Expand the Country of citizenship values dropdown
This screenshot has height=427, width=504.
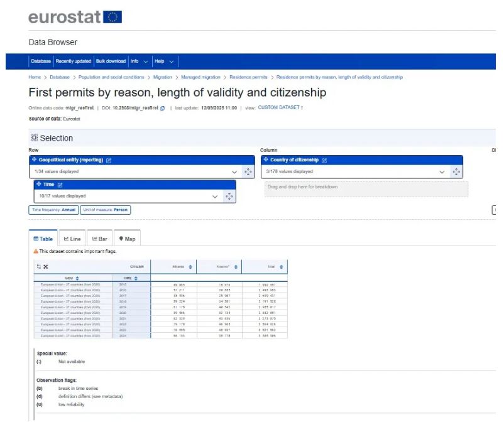443,171
